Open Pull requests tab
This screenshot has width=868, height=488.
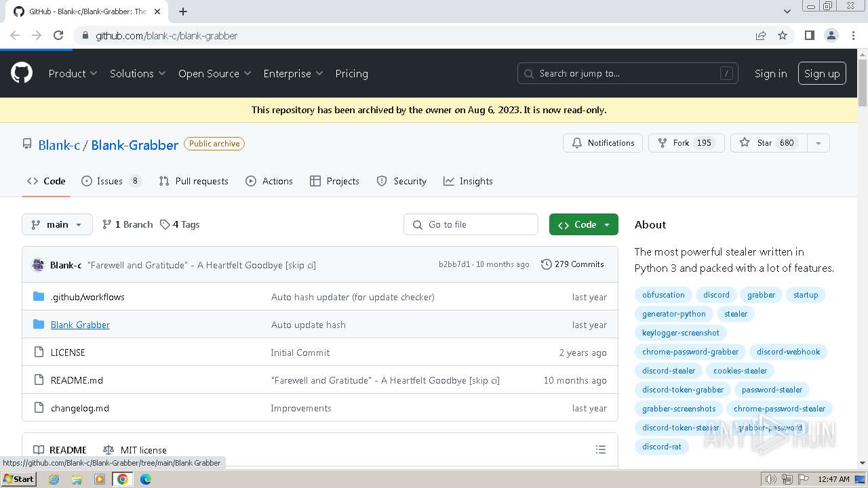(x=193, y=181)
